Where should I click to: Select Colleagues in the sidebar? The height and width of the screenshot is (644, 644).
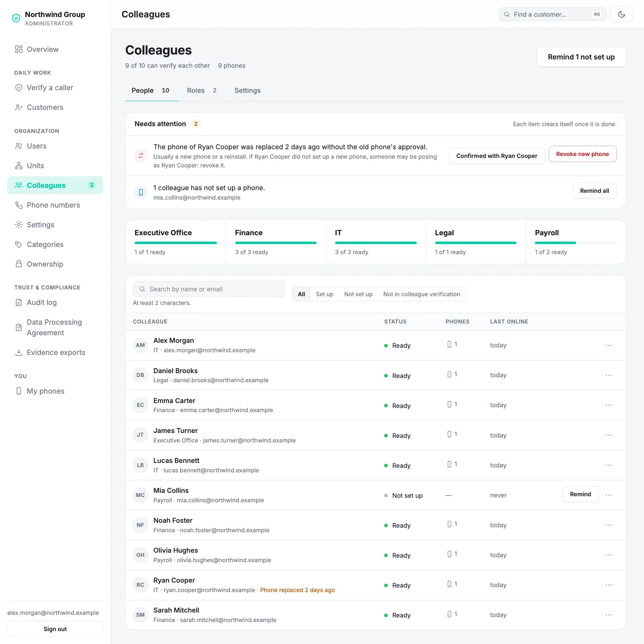click(x=55, y=185)
